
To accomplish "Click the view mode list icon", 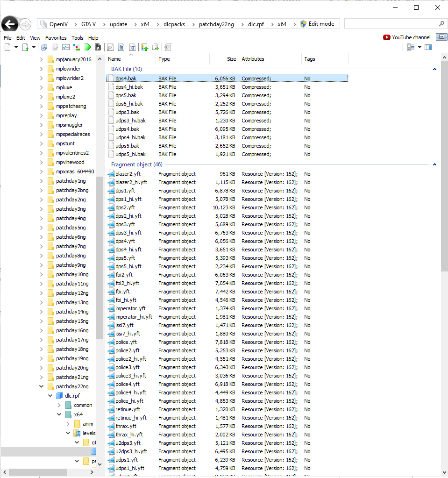I will [x=411, y=47].
